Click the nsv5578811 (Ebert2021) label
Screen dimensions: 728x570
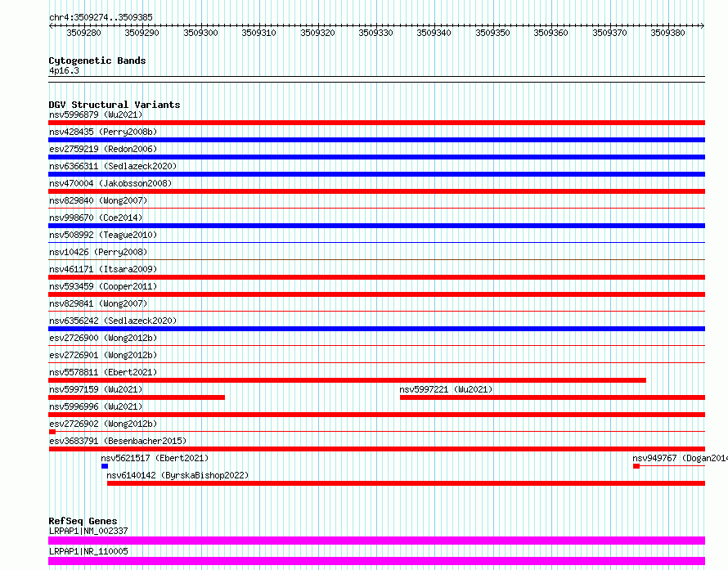click(103, 372)
